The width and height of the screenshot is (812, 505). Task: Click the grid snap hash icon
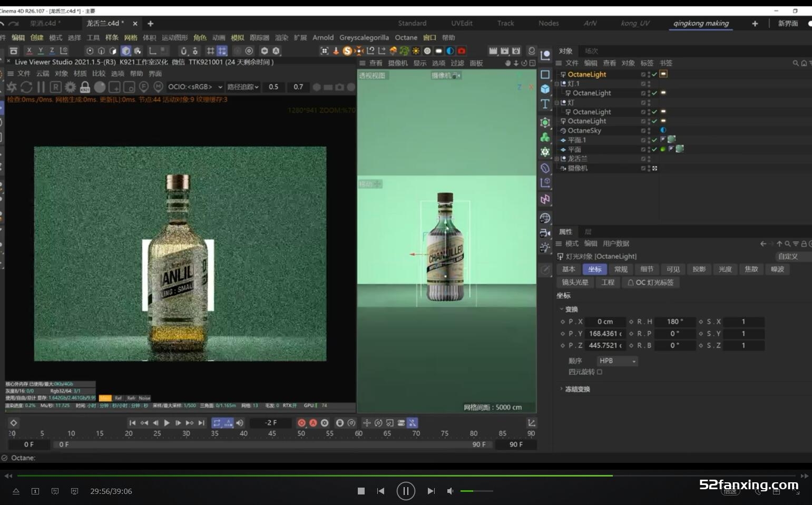click(x=210, y=51)
